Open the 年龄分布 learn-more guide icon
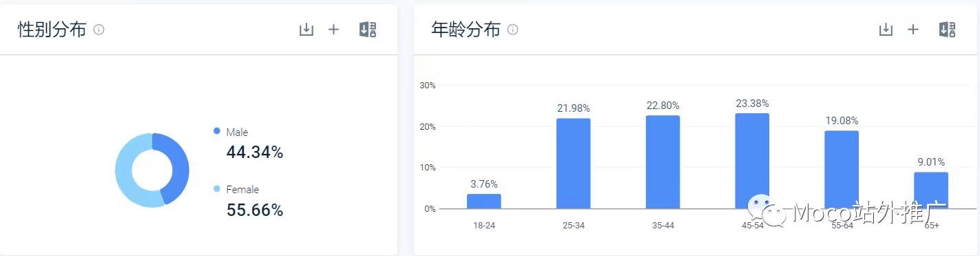The image size is (980, 256). click(x=947, y=30)
